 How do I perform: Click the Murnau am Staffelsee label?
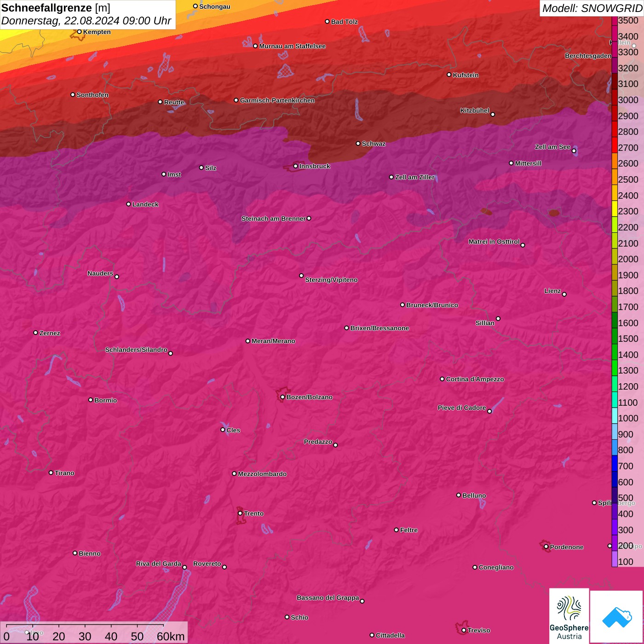point(293,46)
